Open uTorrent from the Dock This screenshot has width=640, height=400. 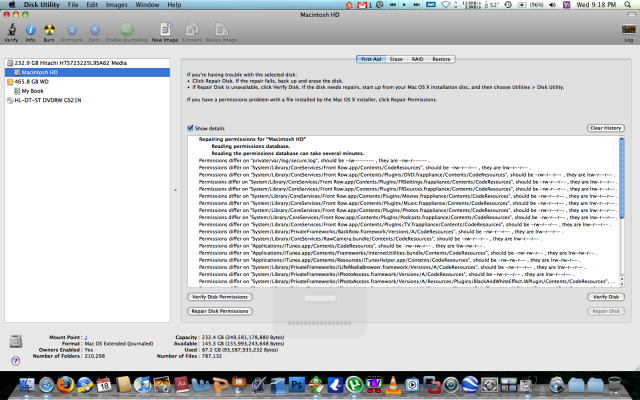coord(354,384)
